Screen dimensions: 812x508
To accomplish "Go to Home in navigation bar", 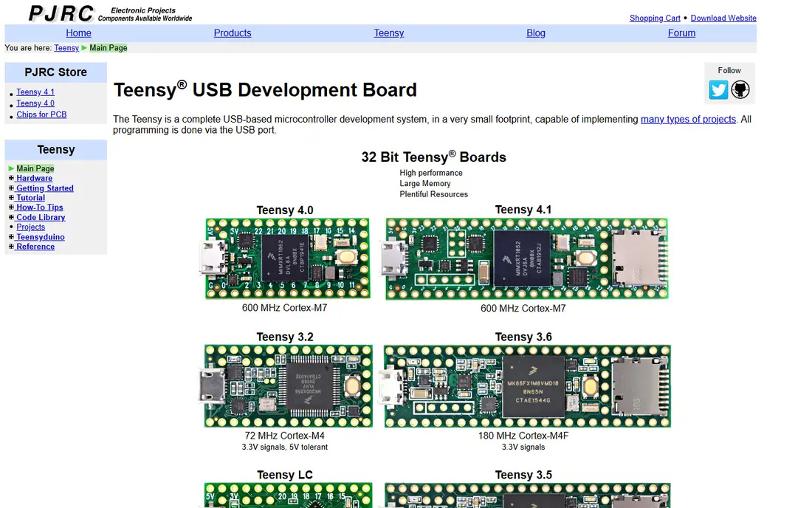I will click(78, 33).
